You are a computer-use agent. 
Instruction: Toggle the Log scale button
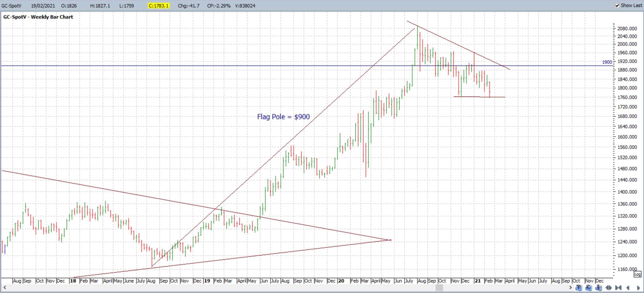(x=638, y=274)
